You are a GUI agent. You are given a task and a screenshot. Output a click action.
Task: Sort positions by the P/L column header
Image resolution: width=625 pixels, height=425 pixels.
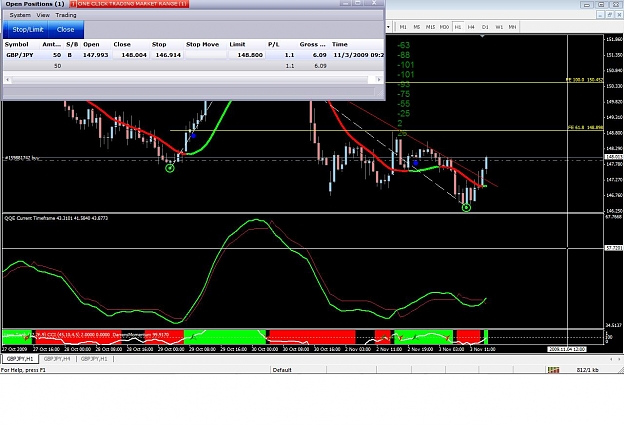tap(273, 44)
